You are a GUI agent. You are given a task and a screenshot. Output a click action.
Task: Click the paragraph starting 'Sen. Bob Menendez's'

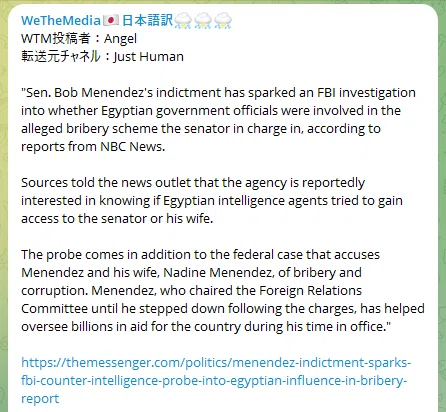218,119
